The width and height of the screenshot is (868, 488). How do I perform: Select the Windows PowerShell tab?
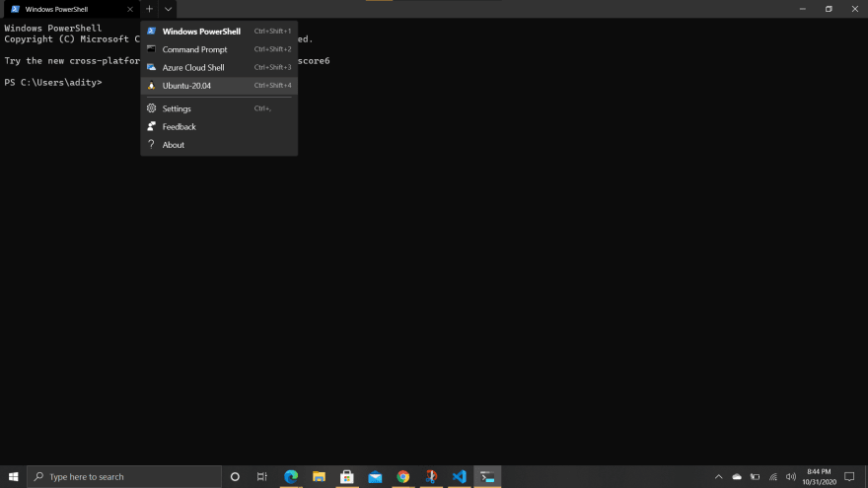(70, 10)
